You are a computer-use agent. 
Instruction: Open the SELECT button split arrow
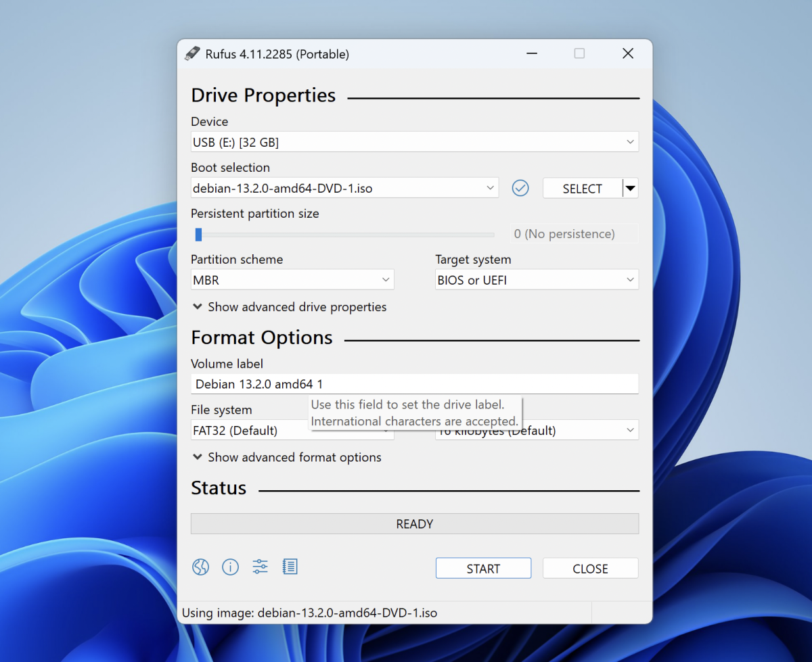(x=630, y=189)
